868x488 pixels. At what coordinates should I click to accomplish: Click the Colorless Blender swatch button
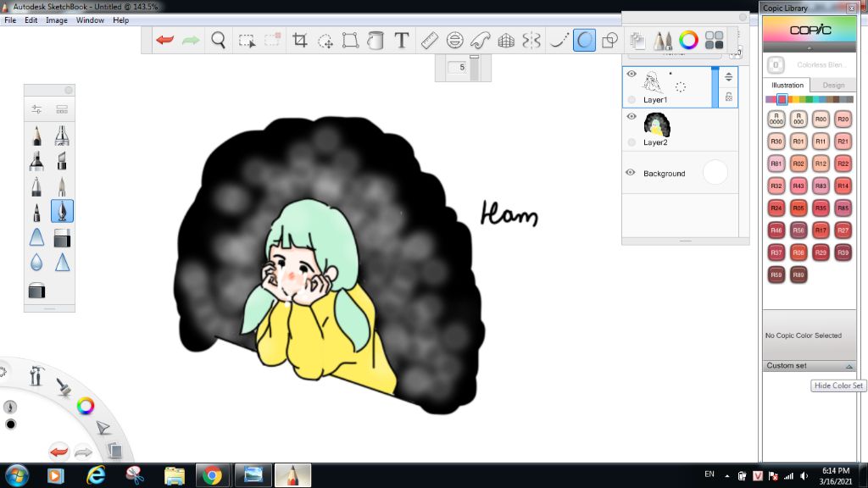click(776, 64)
